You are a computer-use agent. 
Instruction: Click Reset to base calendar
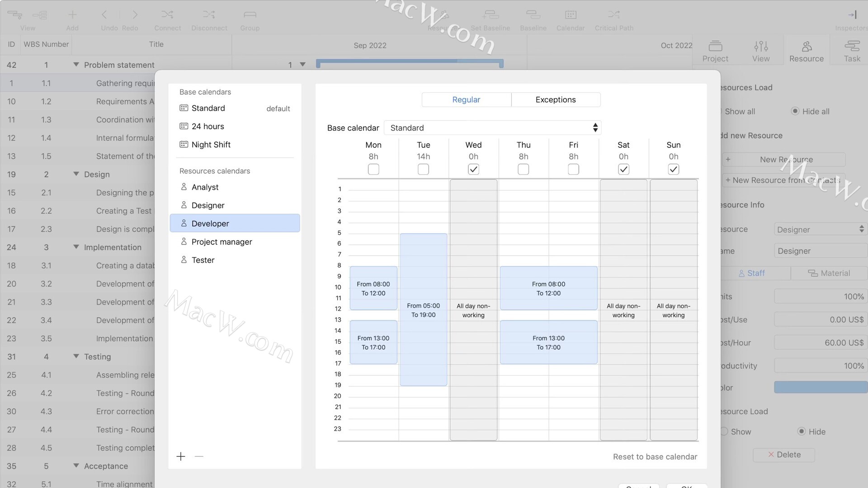tap(655, 457)
